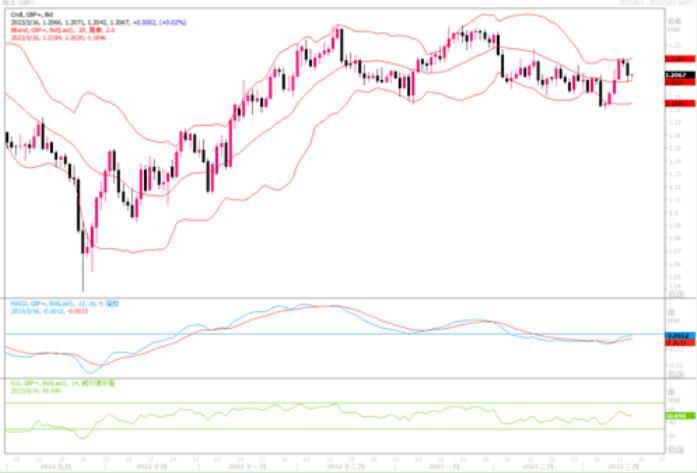
Task: Click the upper Bollinger band red price tag
Action: [x=680, y=59]
